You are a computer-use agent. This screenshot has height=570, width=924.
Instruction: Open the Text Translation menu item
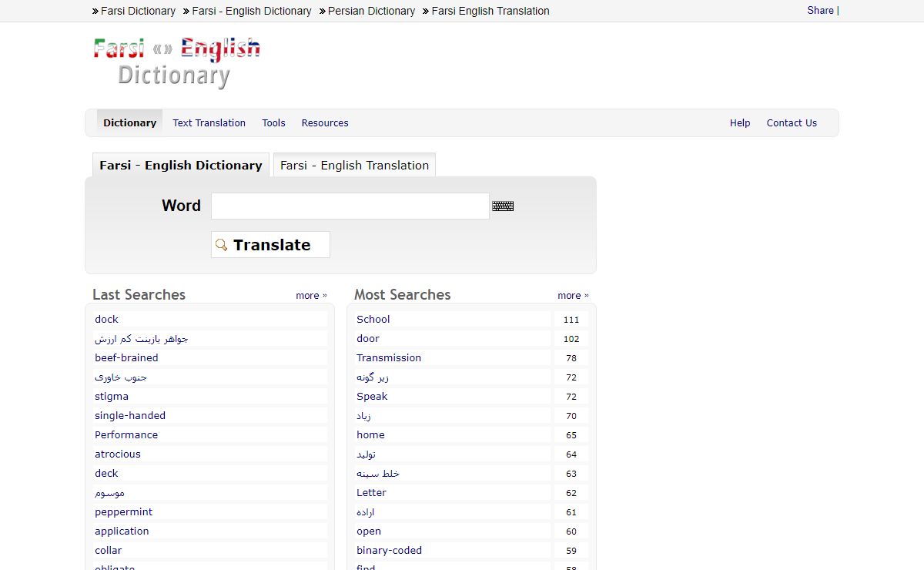209,122
